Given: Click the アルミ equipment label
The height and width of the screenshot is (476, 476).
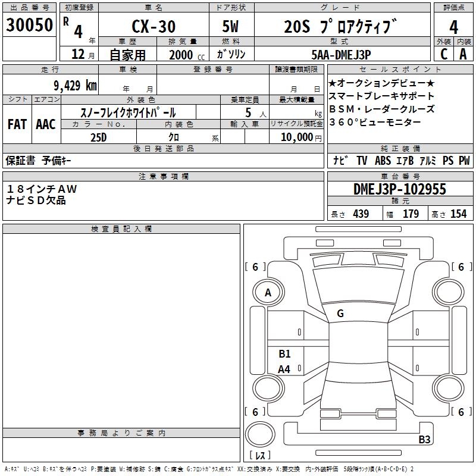Looking at the screenshot, I should (x=428, y=161).
